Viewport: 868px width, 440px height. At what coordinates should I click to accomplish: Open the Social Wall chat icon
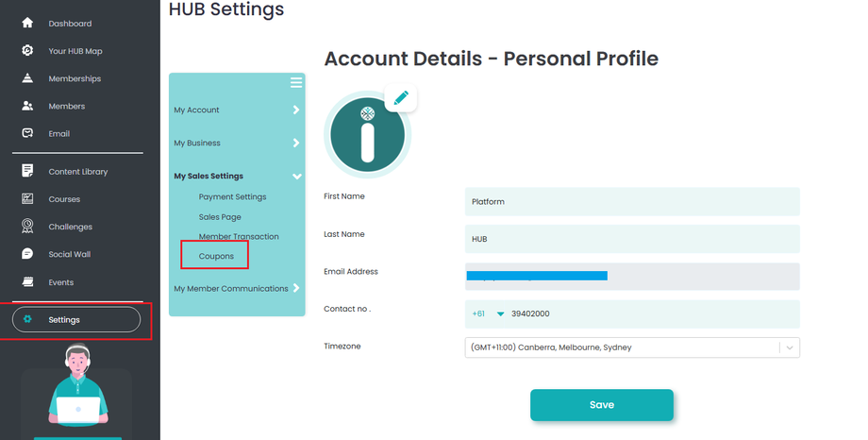point(27,254)
